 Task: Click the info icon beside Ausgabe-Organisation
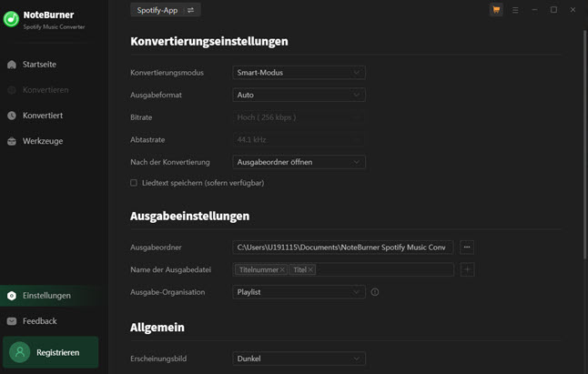coord(375,292)
